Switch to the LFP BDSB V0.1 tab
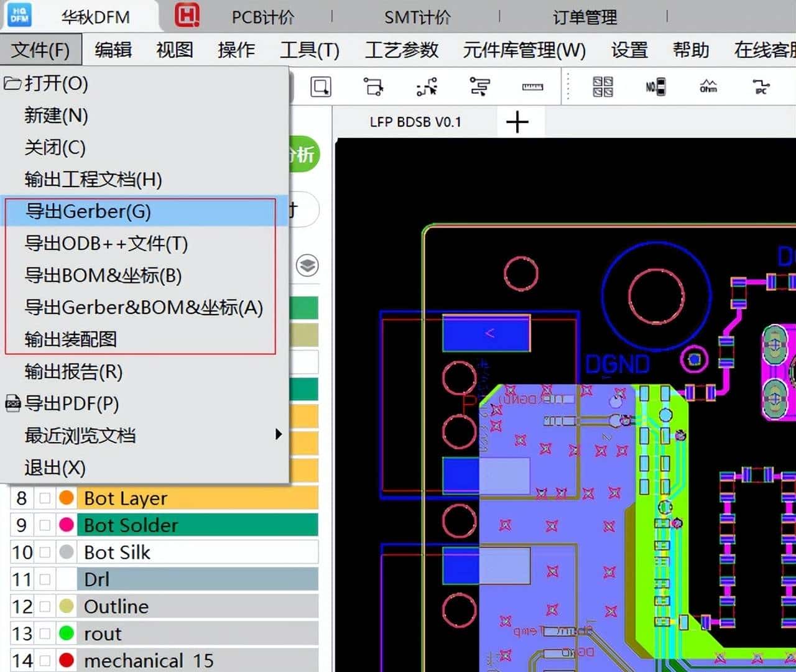 (x=415, y=121)
